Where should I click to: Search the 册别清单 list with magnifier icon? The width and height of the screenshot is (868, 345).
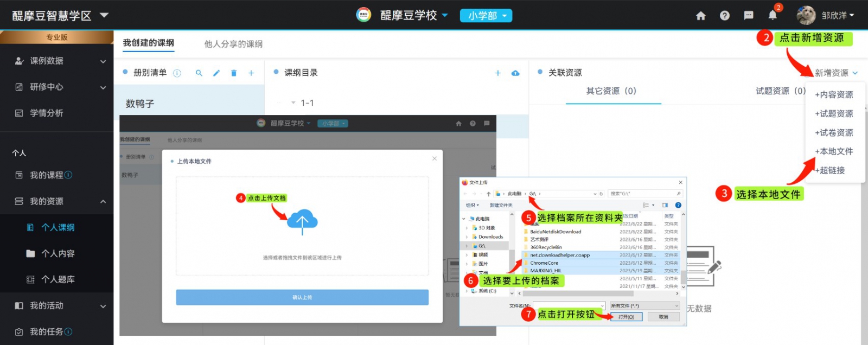tap(199, 73)
